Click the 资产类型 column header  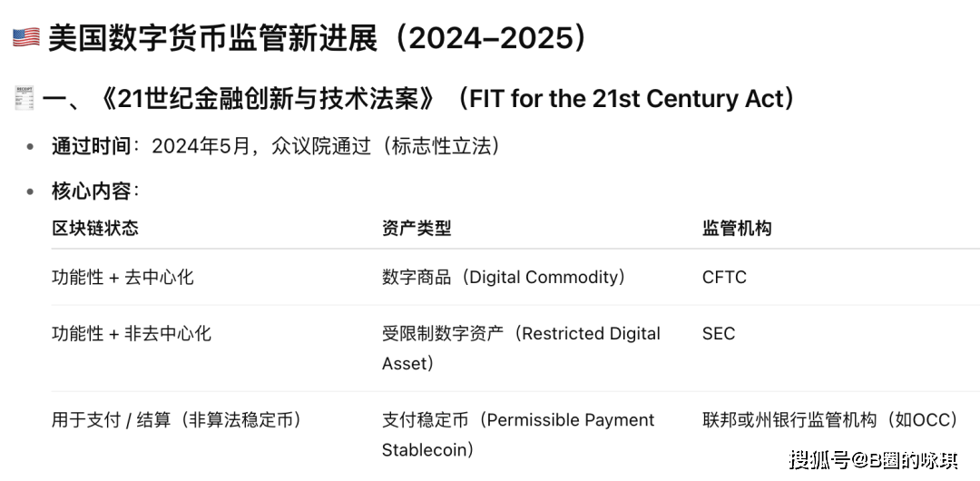(x=416, y=228)
